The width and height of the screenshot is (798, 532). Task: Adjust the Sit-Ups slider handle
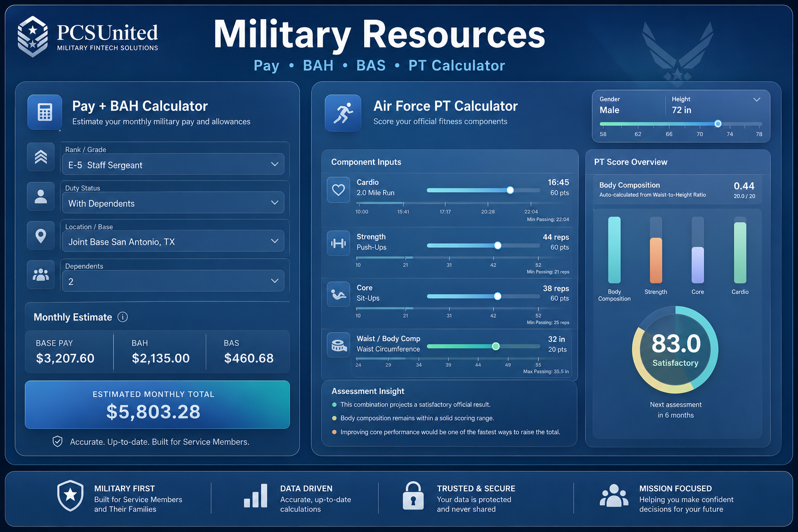click(498, 296)
